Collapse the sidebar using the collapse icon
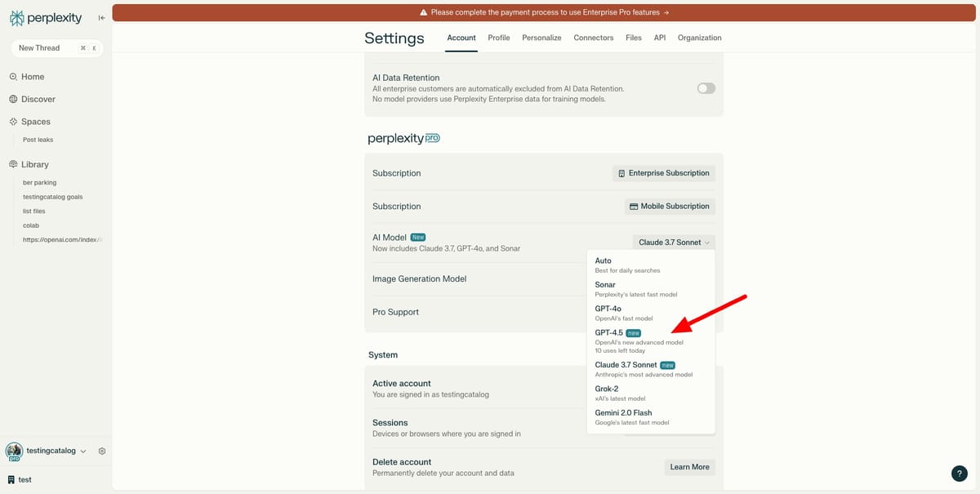The height and width of the screenshot is (494, 980). tap(100, 16)
